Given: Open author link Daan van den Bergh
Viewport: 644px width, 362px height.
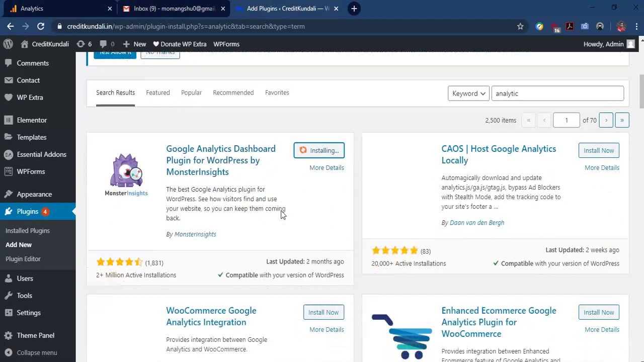Looking at the screenshot, I should click(477, 223).
